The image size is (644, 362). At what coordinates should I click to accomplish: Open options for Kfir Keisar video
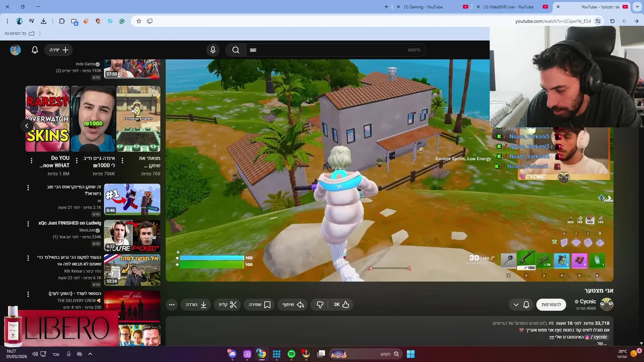coord(28,258)
